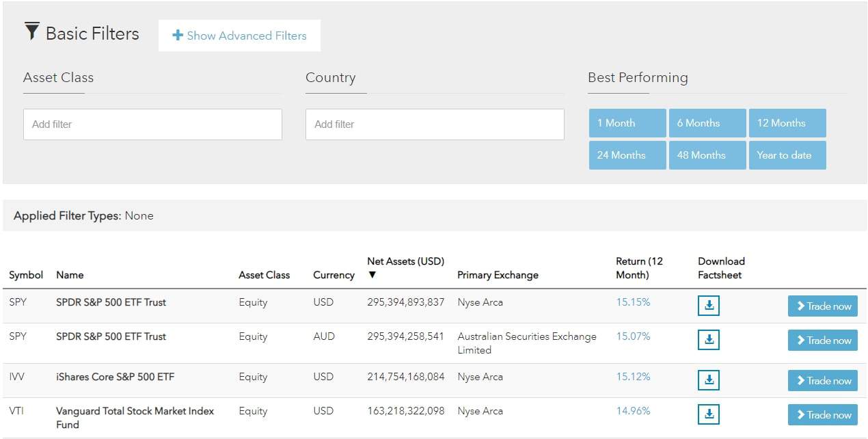The width and height of the screenshot is (868, 439).
Task: Click net assets value 295,394,893,837
Action: point(406,302)
